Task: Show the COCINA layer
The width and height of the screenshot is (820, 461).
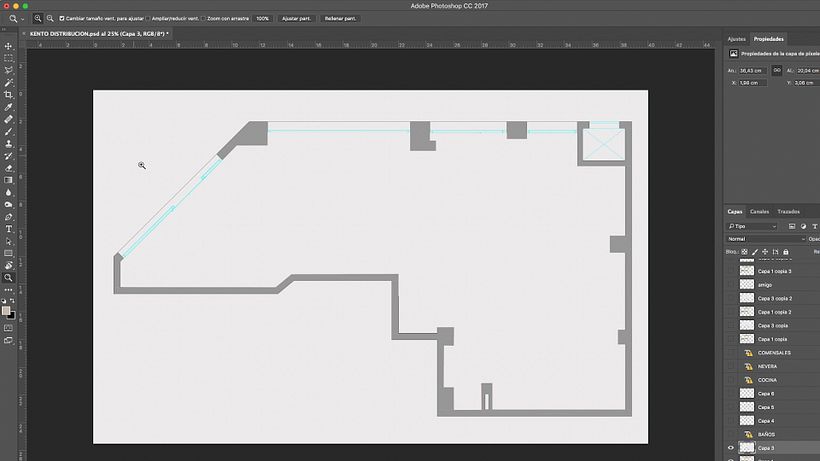Action: tap(731, 380)
